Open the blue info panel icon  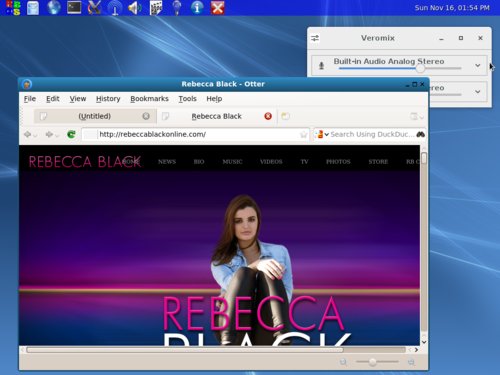coord(197,8)
